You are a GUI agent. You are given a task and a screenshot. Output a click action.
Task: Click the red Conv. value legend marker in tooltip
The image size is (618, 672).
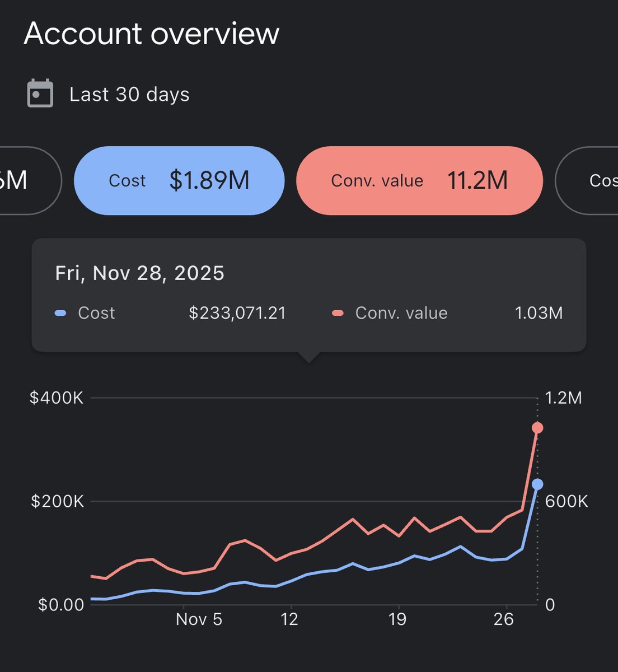coord(338,313)
